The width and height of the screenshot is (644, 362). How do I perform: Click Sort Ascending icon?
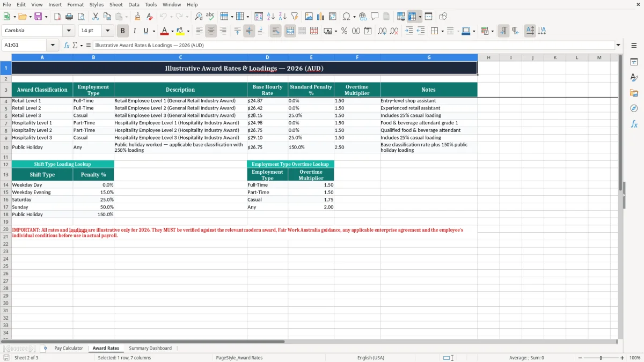click(x=271, y=17)
